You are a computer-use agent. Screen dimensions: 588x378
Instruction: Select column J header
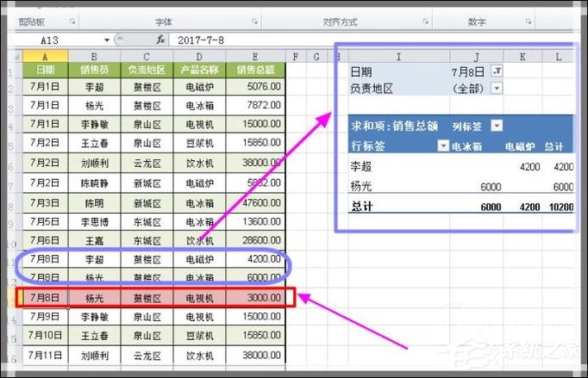point(475,57)
